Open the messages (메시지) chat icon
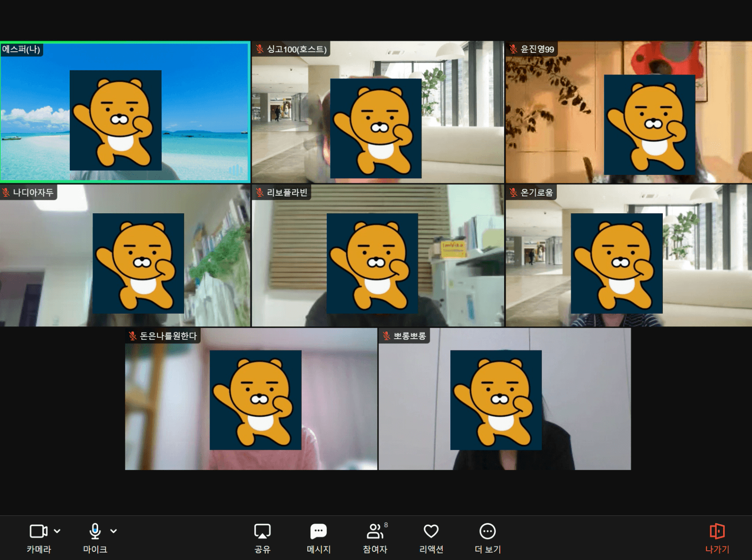The width and height of the screenshot is (752, 560). [318, 531]
